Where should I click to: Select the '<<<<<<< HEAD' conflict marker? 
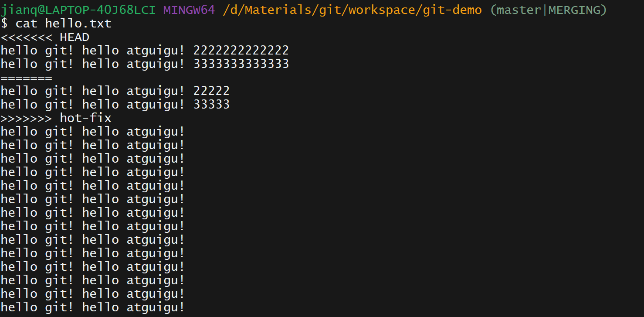pos(45,37)
